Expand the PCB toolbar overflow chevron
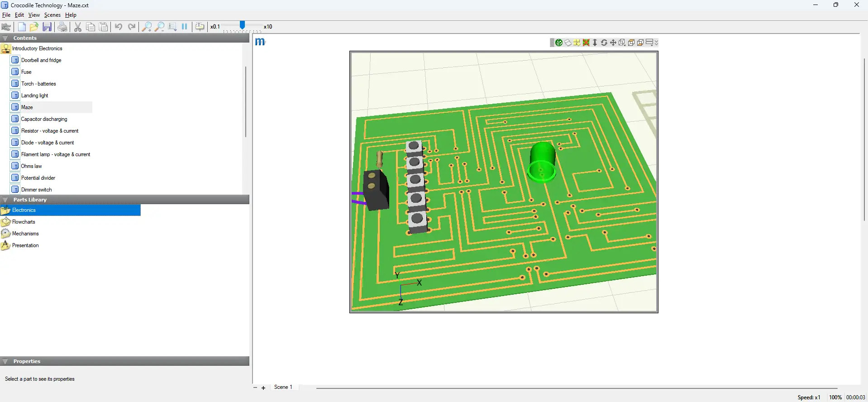The width and height of the screenshot is (868, 402). click(656, 43)
